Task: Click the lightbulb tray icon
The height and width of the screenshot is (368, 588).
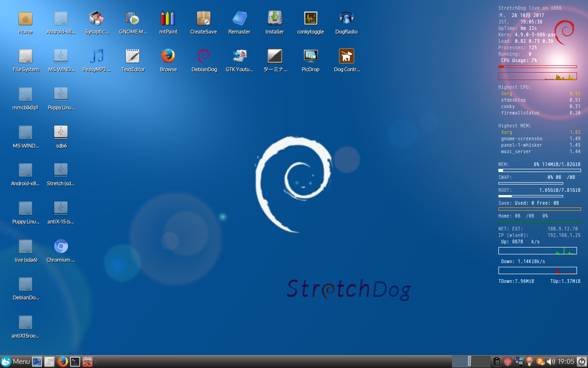Action: point(530,362)
